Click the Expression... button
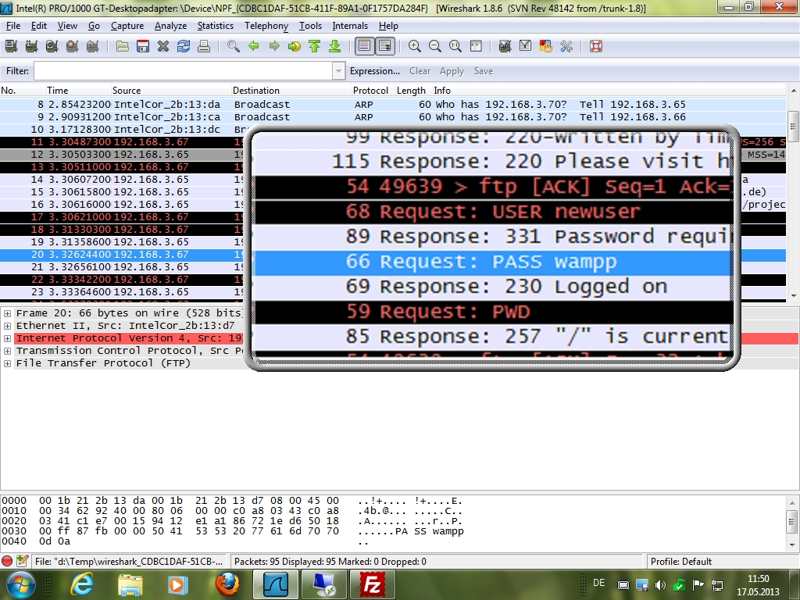The width and height of the screenshot is (800, 600). point(374,71)
